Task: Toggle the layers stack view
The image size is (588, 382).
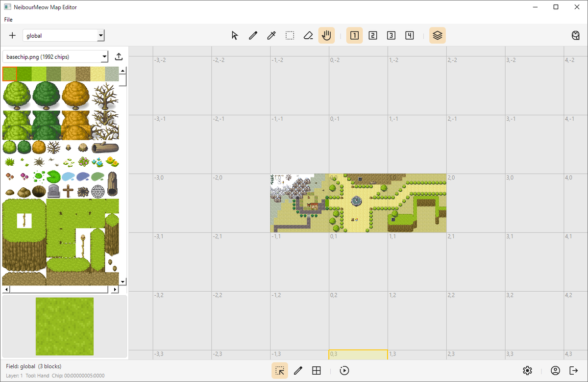Action: tap(438, 35)
